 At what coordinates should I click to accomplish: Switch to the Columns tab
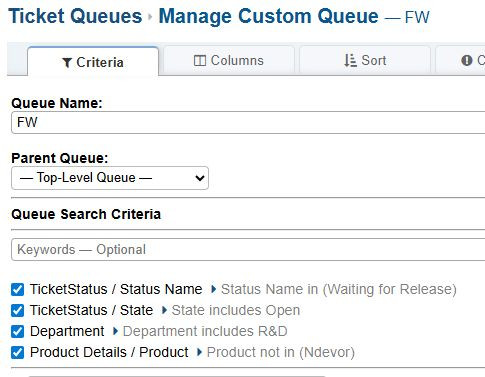(x=229, y=60)
